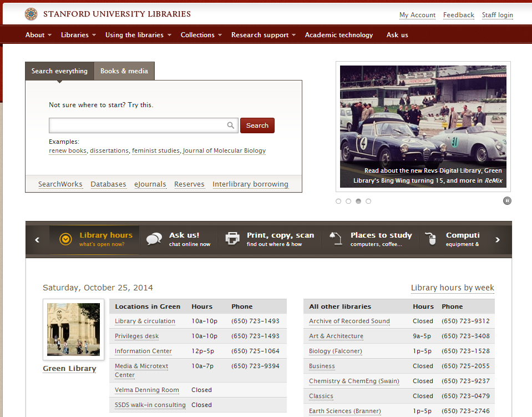The image size is (532, 417).
Task: Expand the About menu
Action: point(38,34)
